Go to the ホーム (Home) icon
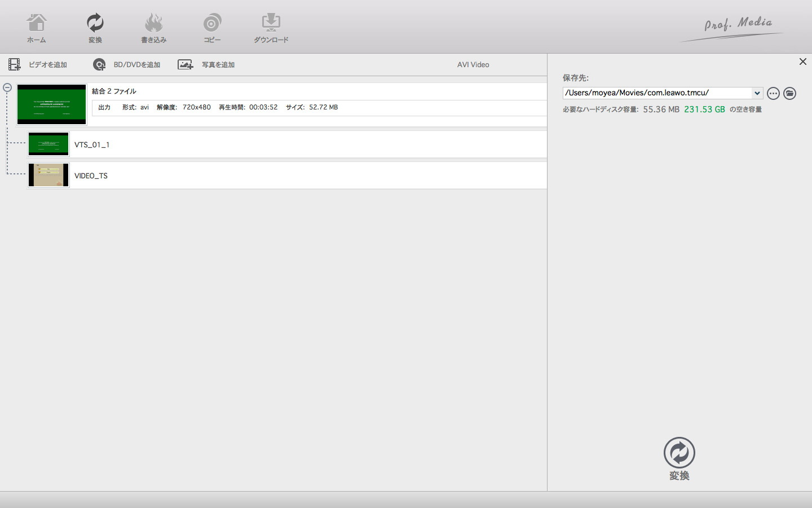This screenshot has width=812, height=508. point(37,28)
